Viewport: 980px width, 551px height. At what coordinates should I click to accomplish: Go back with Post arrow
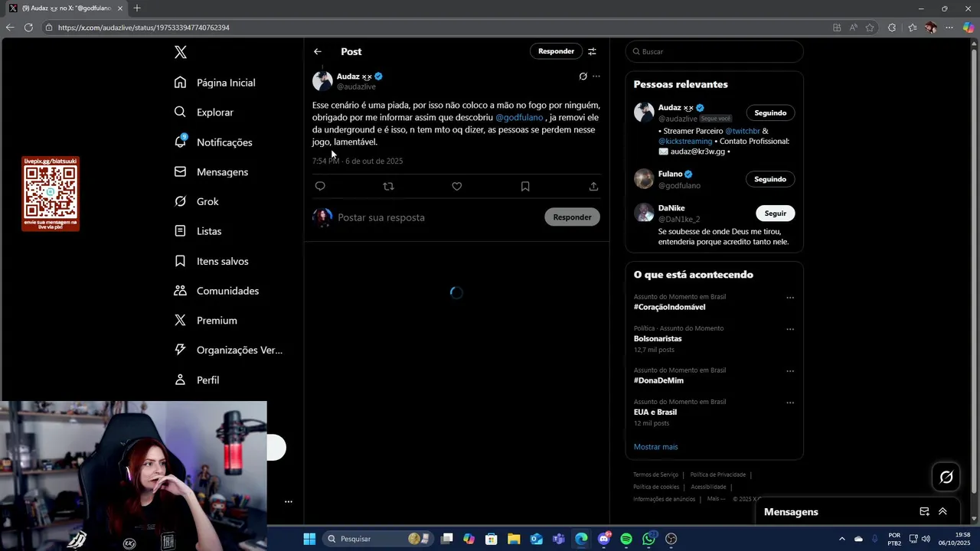pos(318,51)
